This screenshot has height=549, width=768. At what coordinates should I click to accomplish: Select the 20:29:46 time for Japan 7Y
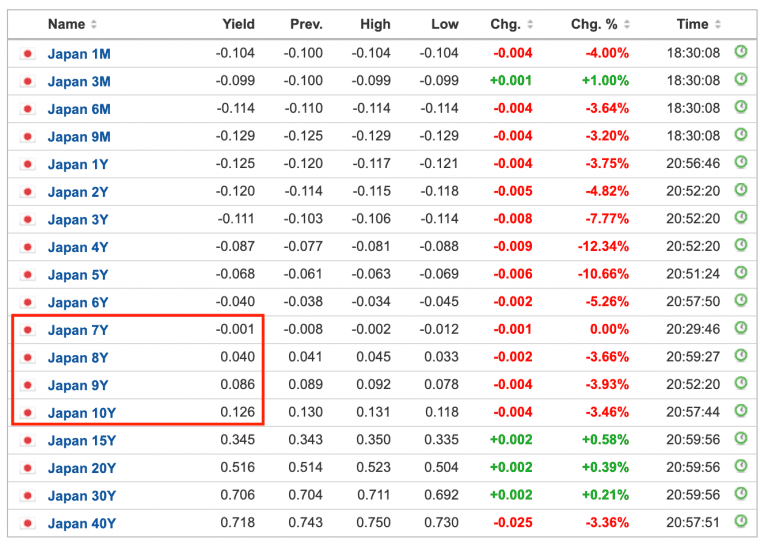point(693,329)
